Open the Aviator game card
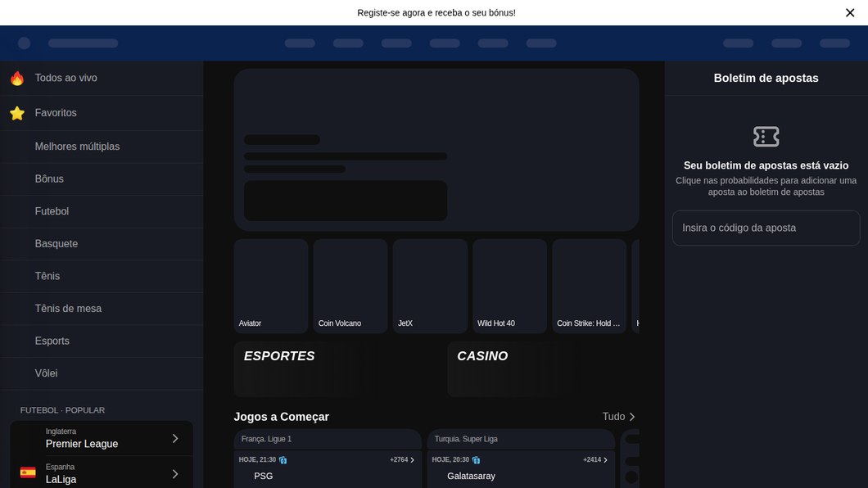This screenshot has height=488, width=868. point(271,286)
